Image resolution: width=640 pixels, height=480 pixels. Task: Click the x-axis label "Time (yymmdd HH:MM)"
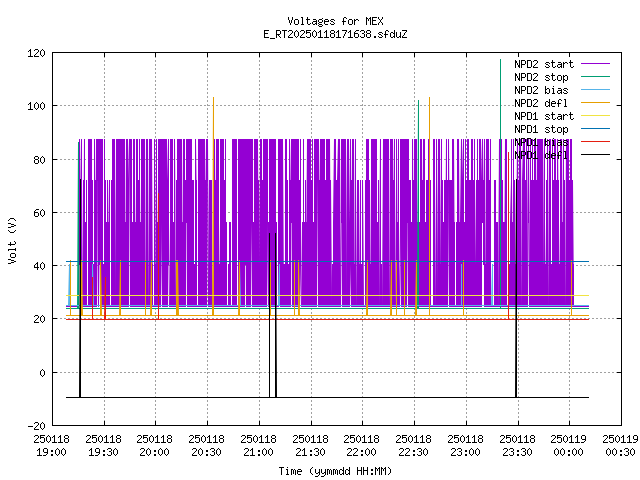335,471
